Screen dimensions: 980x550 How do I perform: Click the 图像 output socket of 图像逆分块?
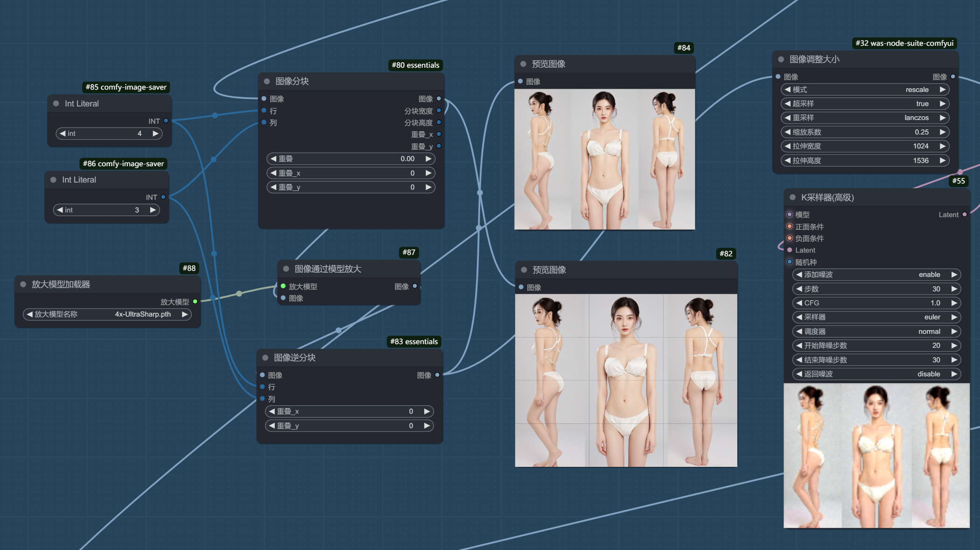(x=437, y=375)
